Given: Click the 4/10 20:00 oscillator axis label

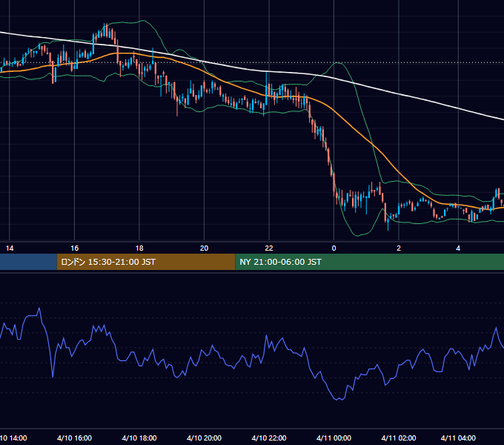Looking at the screenshot, I should 204,438.
